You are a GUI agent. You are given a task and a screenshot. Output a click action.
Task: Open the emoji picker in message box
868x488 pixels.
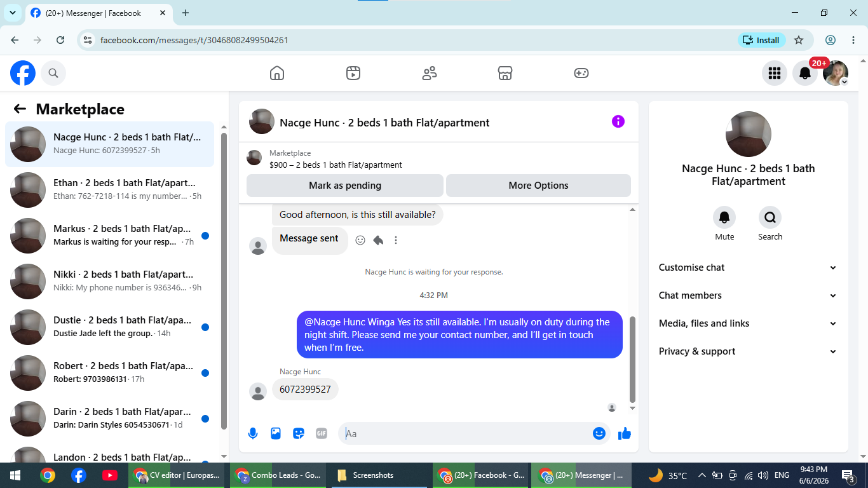(x=599, y=433)
